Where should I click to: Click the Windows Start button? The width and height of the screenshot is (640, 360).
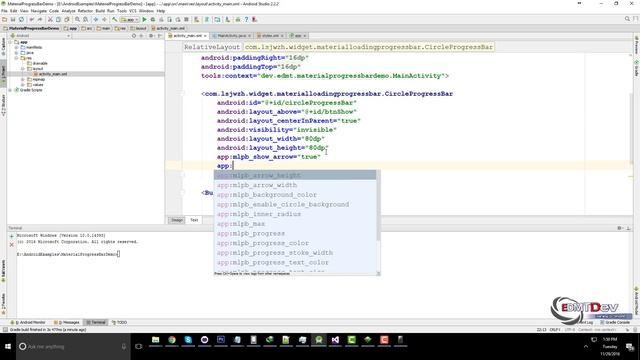(x=8, y=347)
